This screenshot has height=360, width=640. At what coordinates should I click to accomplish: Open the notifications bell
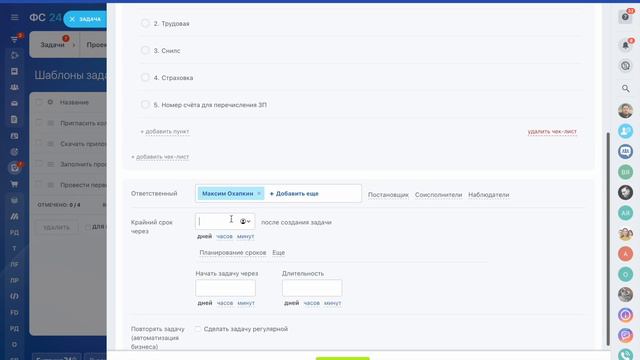click(x=625, y=45)
